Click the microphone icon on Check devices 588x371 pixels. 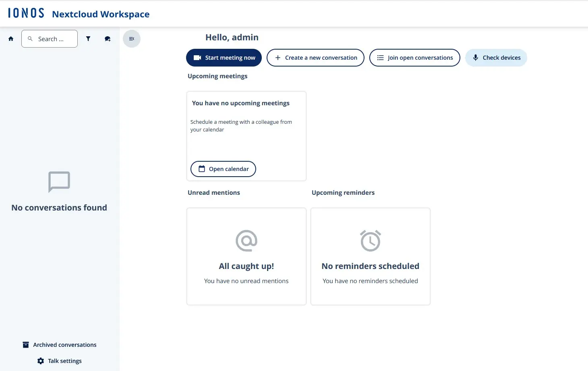(x=476, y=57)
